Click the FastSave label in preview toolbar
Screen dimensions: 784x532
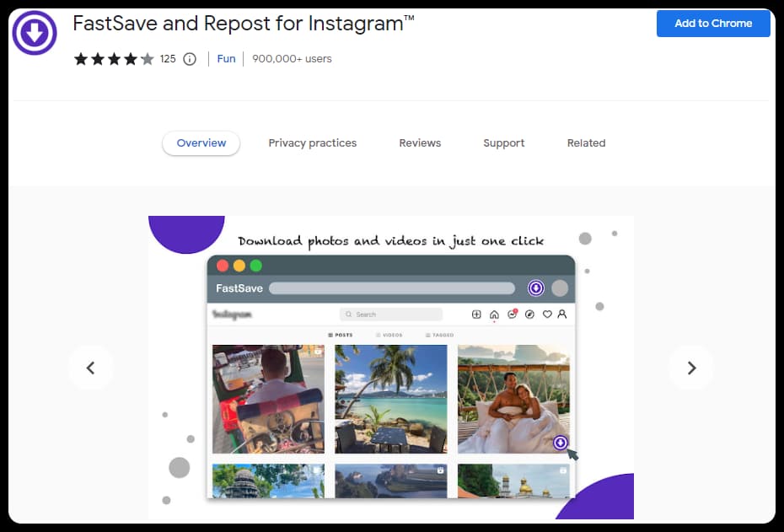[239, 288]
